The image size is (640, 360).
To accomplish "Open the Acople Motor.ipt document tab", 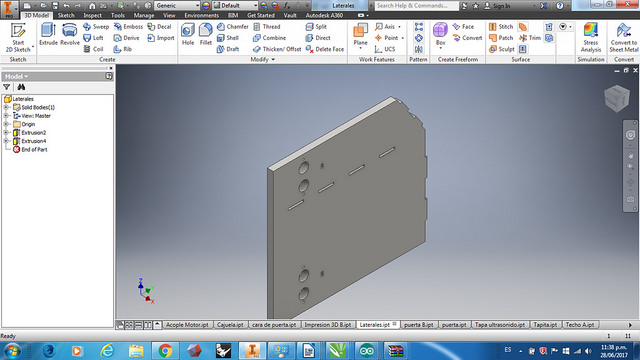I will click(x=187, y=325).
